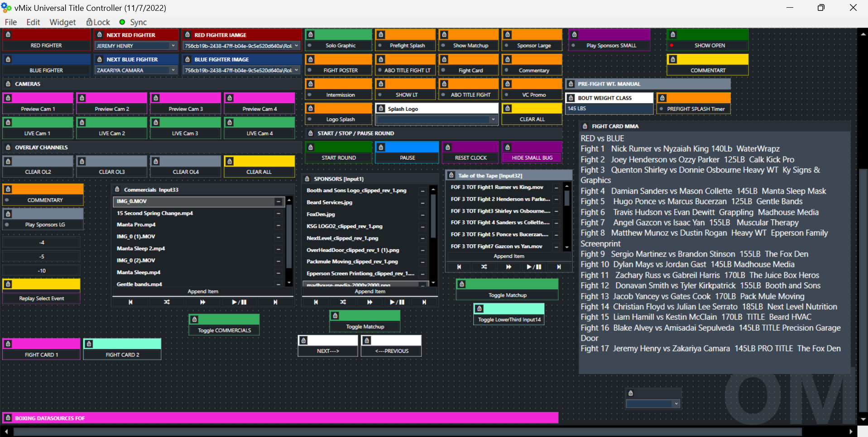Toggle the Solo Graphic radio indicator

coord(310,45)
